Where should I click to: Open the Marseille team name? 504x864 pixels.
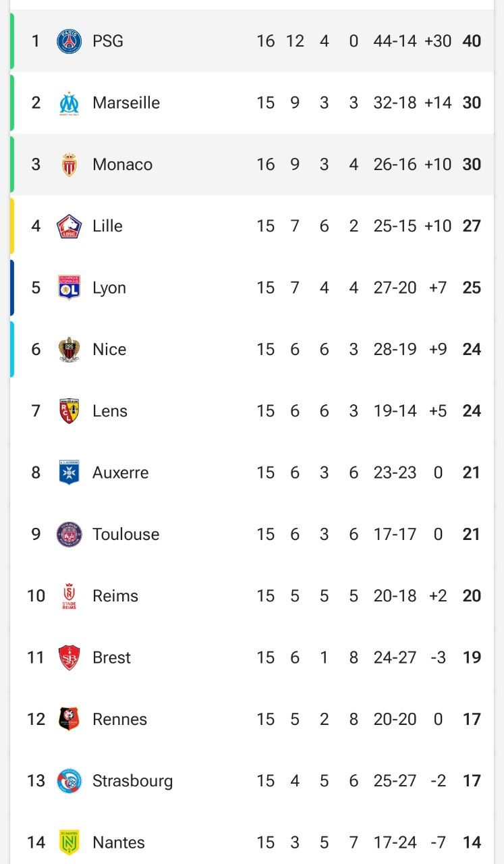point(126,103)
